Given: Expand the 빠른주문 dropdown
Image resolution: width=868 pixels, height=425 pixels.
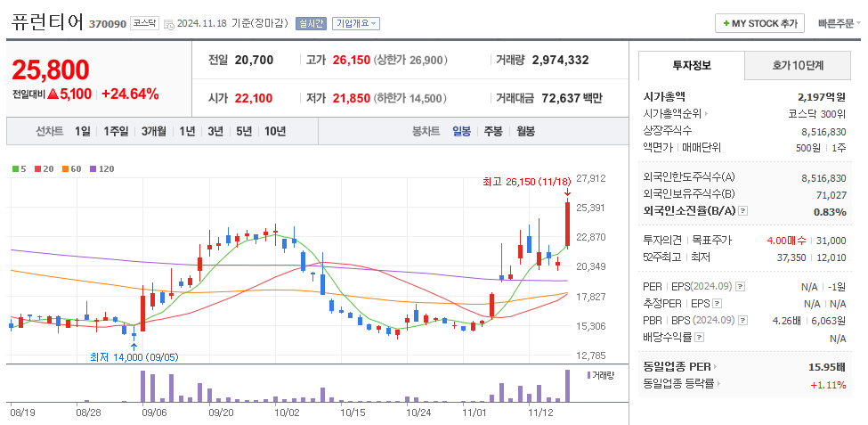Looking at the screenshot, I should tap(840, 24).
